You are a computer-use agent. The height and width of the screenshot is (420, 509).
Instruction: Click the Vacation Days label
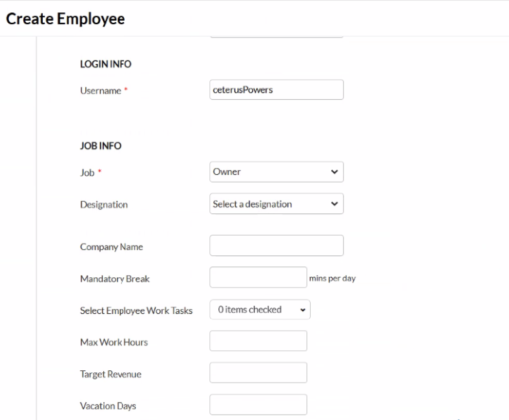coord(108,406)
